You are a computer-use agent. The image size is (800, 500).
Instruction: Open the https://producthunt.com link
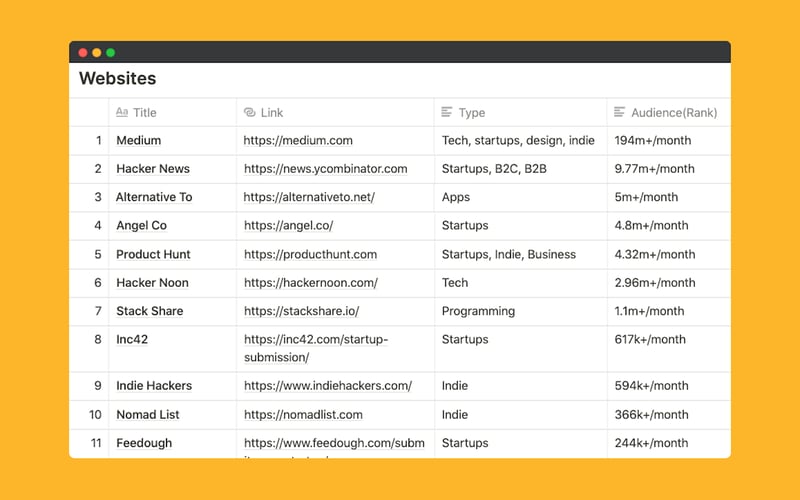[x=310, y=254]
